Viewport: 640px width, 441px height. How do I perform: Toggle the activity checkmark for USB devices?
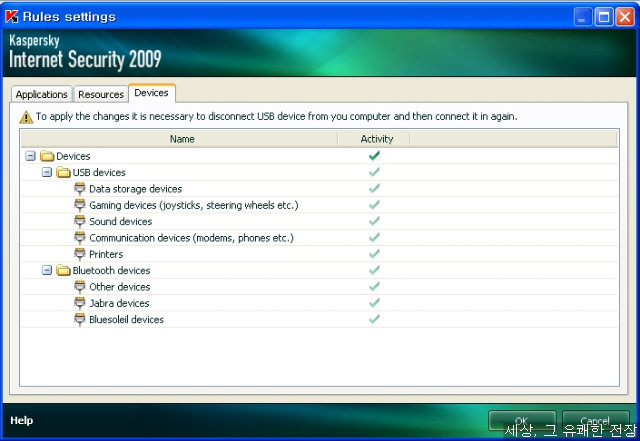coord(374,172)
